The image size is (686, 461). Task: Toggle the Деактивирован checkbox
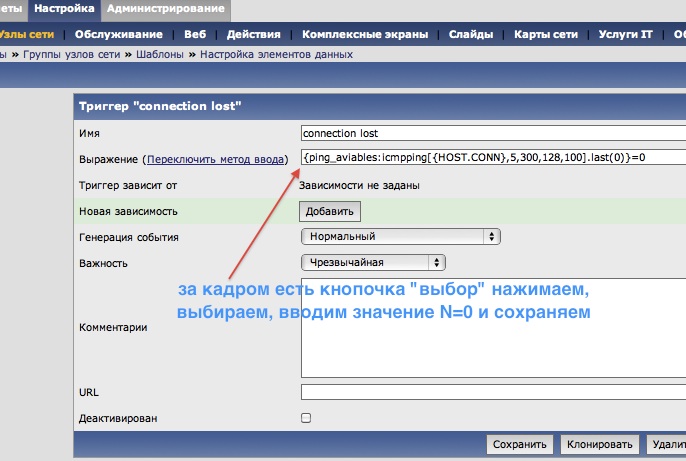pyautogui.click(x=306, y=417)
